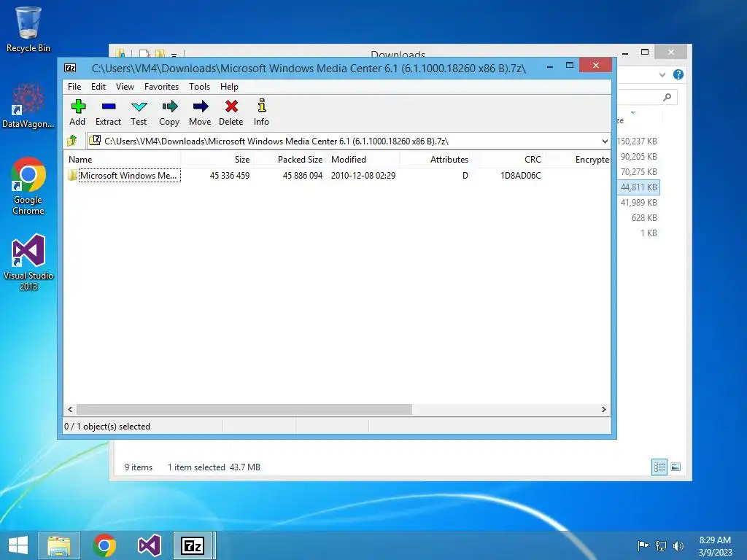Open the Windows Start button
747x560 pixels.
[x=18, y=545]
